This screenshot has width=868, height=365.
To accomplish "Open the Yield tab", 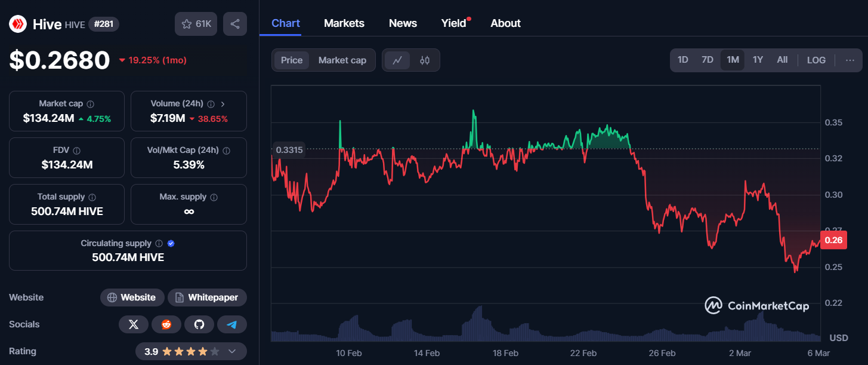I will (x=455, y=23).
